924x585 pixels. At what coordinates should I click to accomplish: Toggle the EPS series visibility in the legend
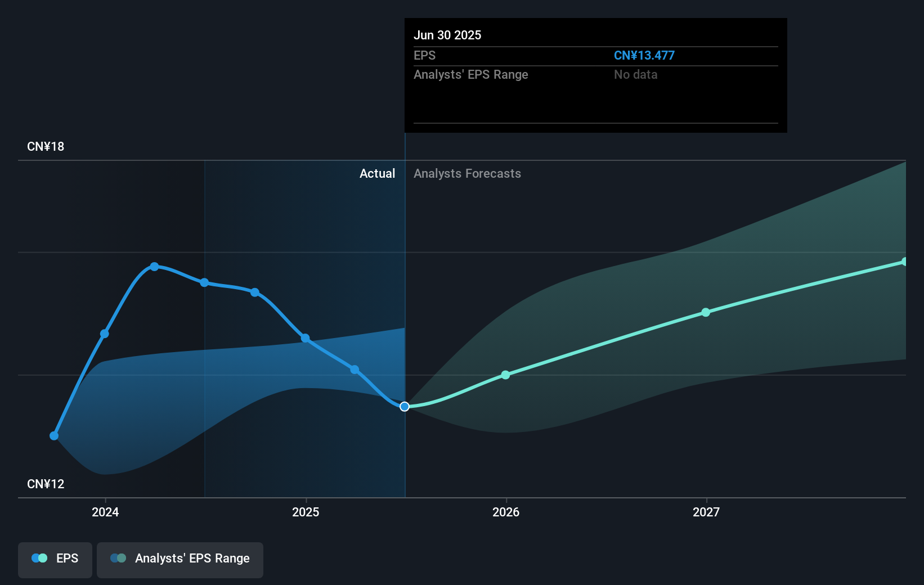[55, 560]
